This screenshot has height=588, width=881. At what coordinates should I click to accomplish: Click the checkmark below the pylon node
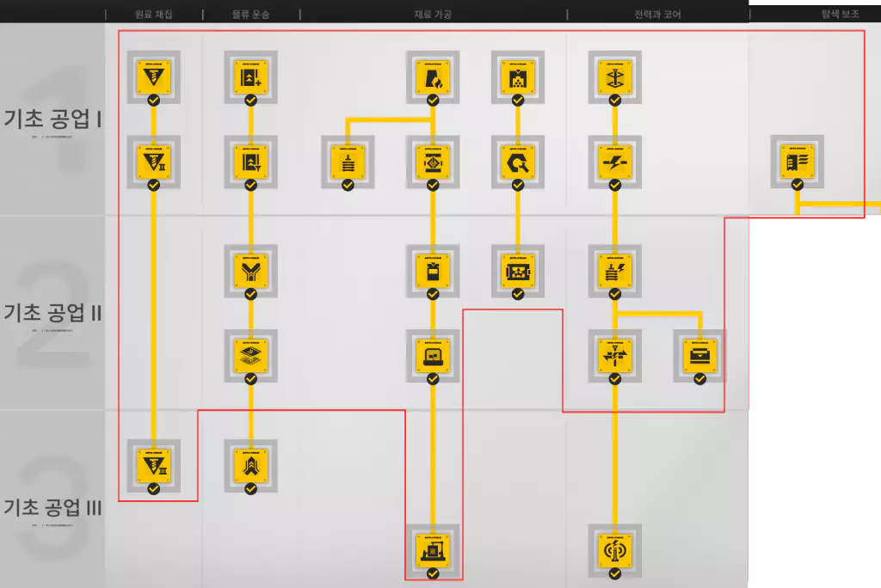coord(614,101)
